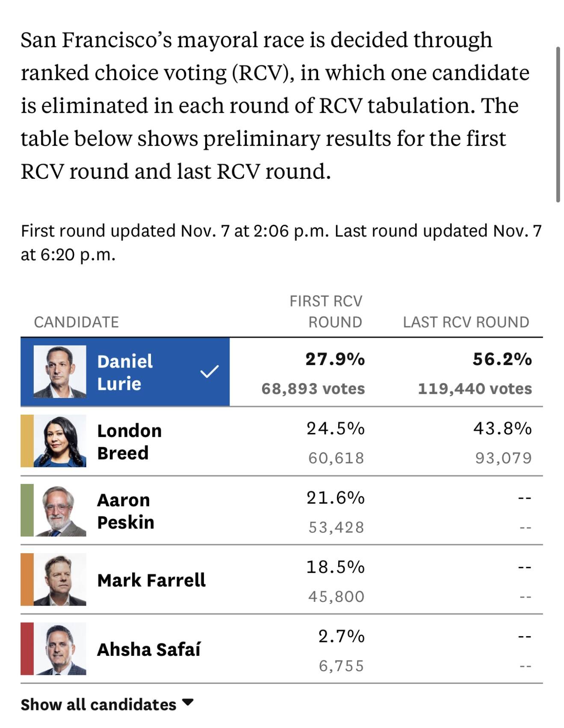
Task: Click Ahsha Safaí's portrait photo
Action: 60,648
